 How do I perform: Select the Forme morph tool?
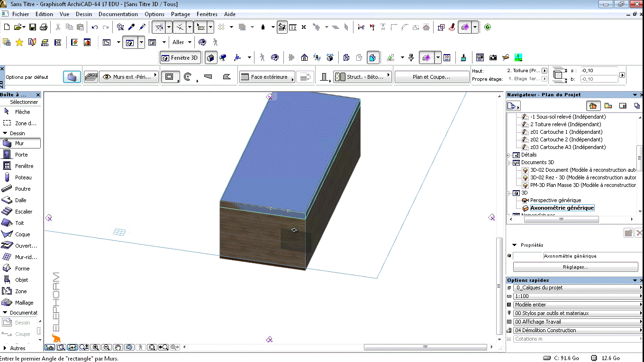(20, 269)
